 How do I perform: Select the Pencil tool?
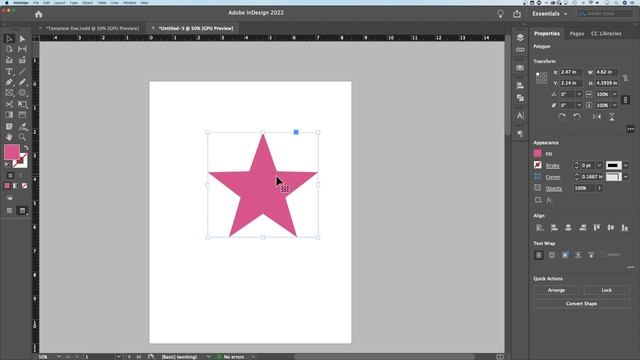(22, 82)
